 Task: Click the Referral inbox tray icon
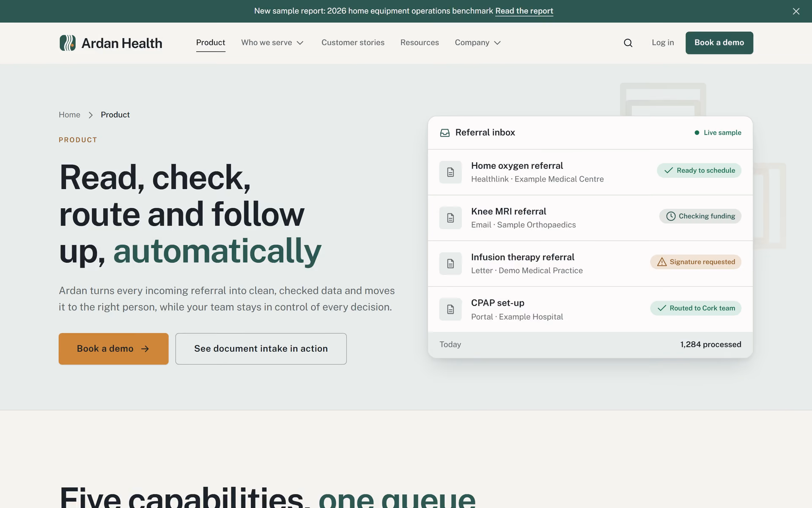point(445,133)
